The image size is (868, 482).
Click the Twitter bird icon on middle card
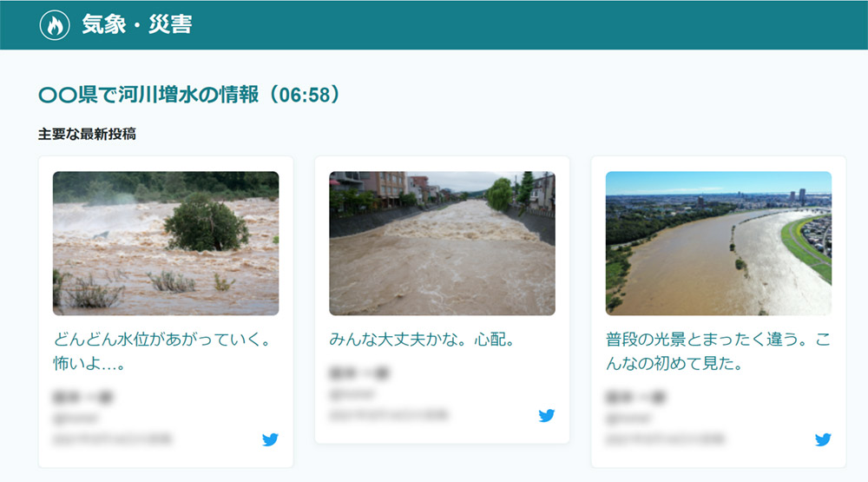point(546,415)
